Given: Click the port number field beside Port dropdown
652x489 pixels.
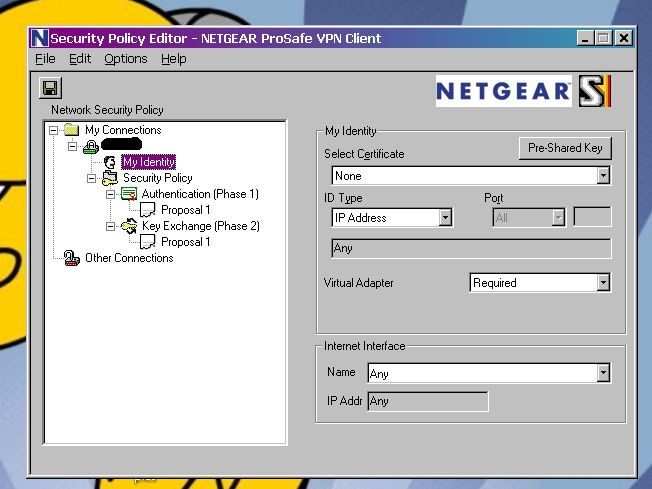Looking at the screenshot, I should (x=592, y=217).
